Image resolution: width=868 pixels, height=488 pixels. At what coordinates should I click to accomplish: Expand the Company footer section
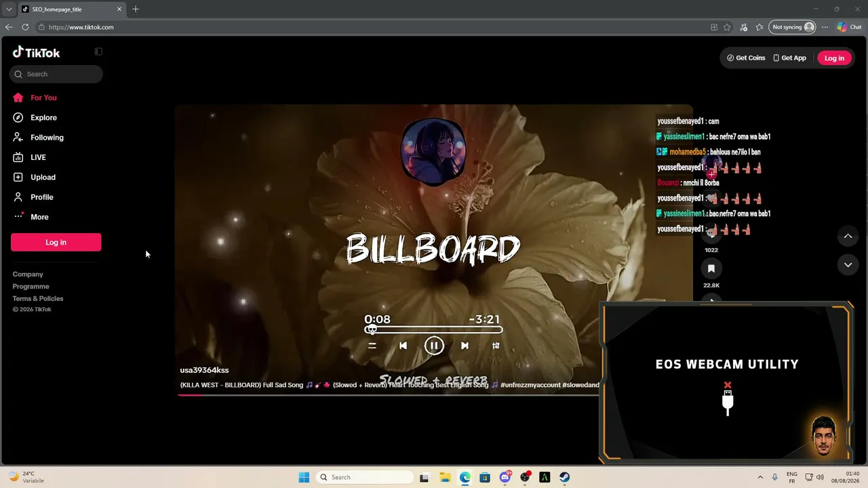coord(28,274)
